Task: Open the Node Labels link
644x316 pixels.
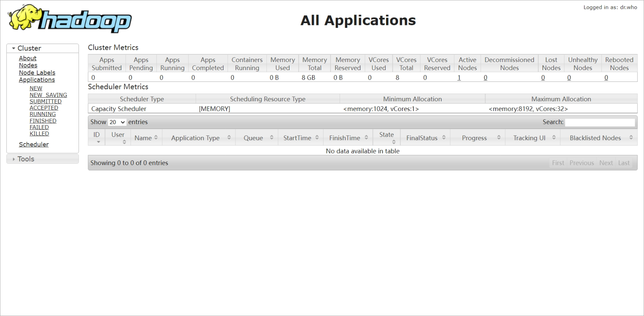Action: pos(37,73)
